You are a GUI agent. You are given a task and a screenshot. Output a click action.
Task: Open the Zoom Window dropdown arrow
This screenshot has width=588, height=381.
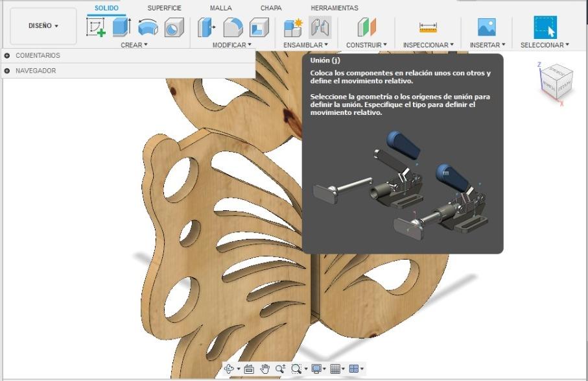(x=306, y=369)
